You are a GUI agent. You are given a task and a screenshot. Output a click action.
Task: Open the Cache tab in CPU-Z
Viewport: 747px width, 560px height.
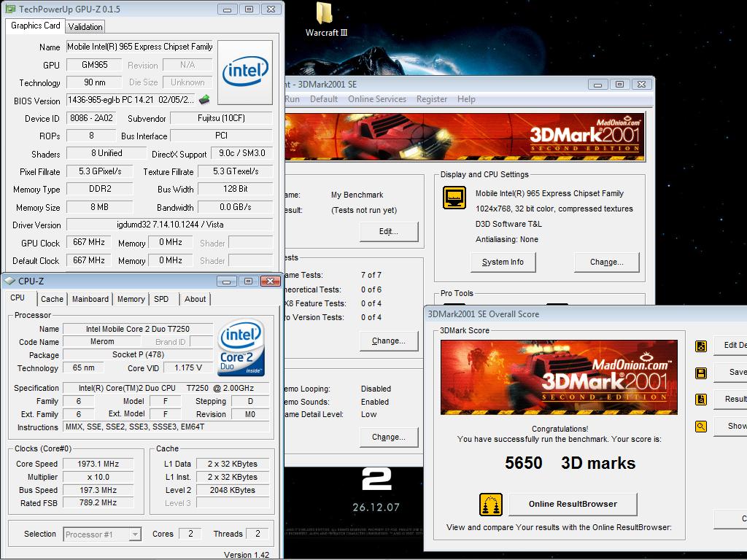click(52, 299)
